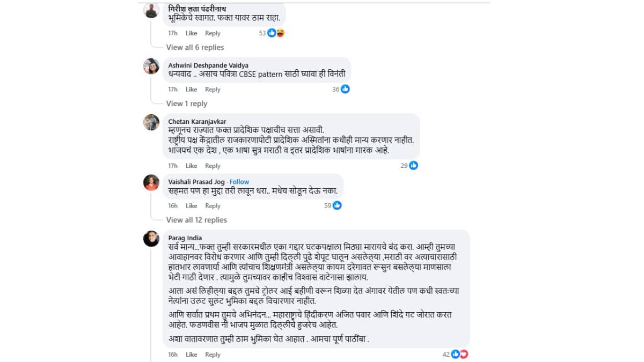644x362 pixels.
Task: Open Girish Lata Pandharinath's profile picture
Action: tap(151, 11)
